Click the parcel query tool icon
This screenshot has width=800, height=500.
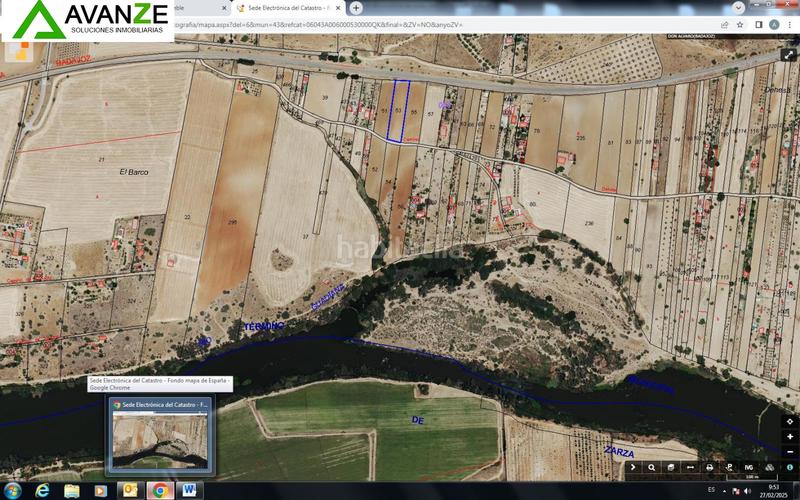(729, 467)
